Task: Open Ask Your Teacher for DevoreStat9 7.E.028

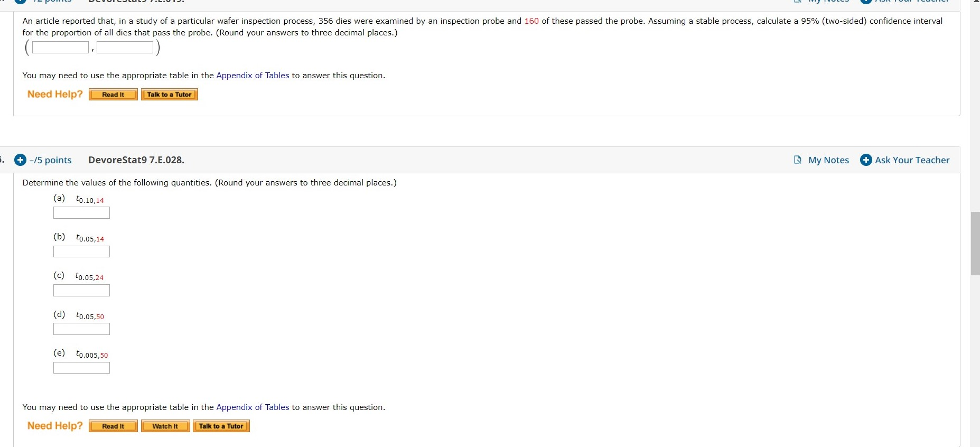Action: click(x=904, y=160)
